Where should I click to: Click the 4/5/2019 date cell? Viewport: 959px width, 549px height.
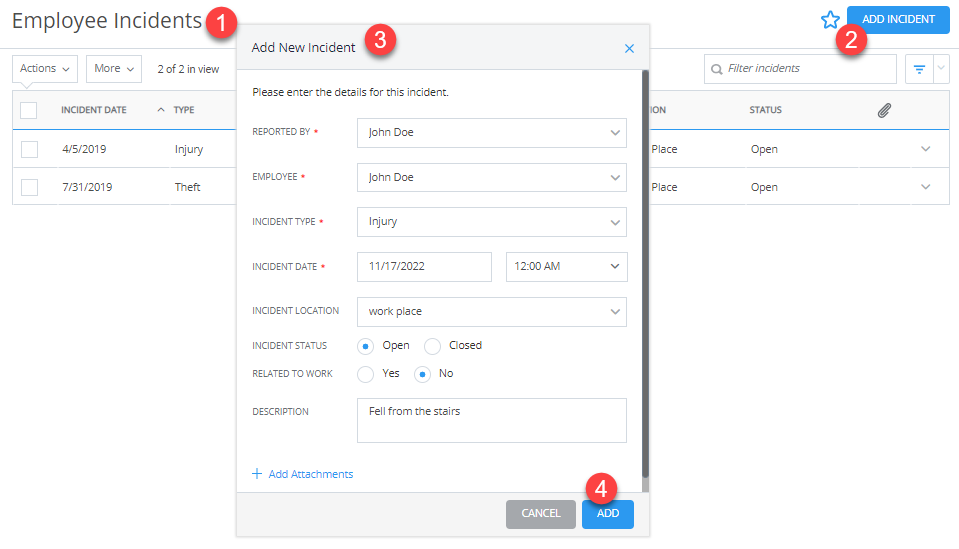click(x=84, y=149)
